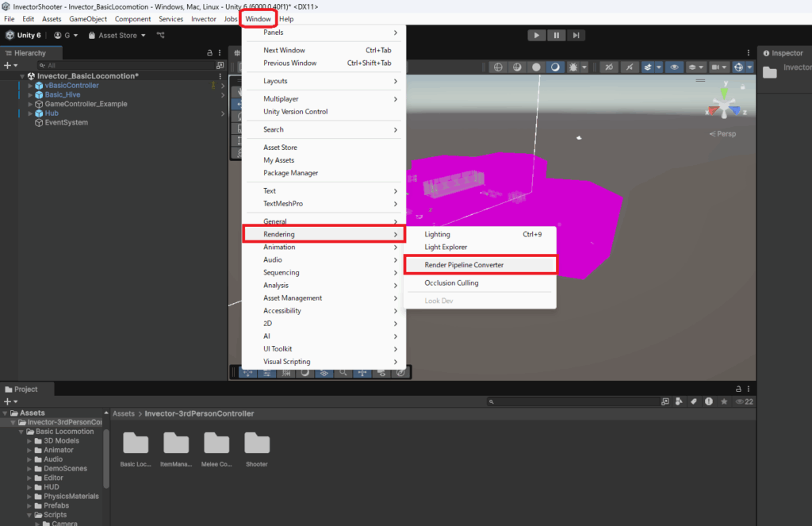Viewport: 812px width, 526px height.
Task: Open debug draw mode dropdown arrow
Action: coord(584,67)
